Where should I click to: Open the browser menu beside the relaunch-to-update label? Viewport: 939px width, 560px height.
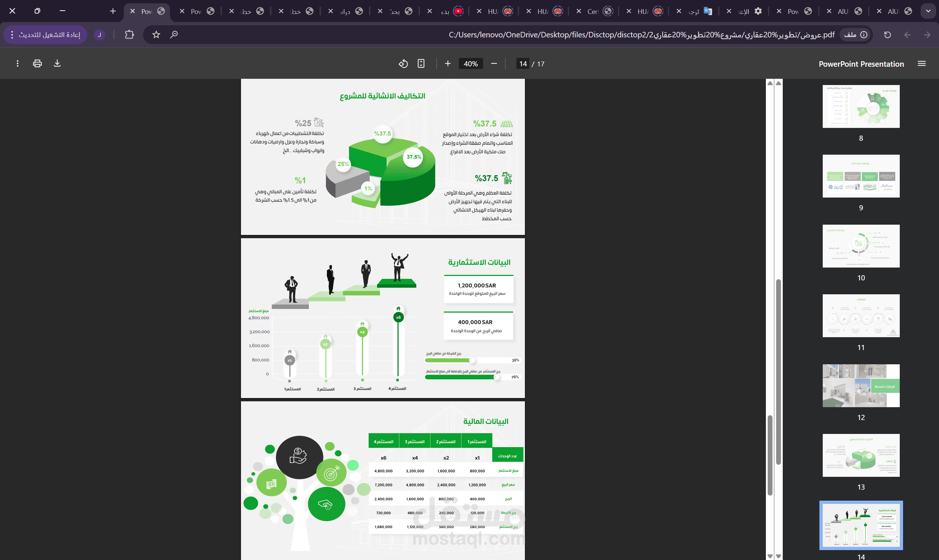pos(12,35)
